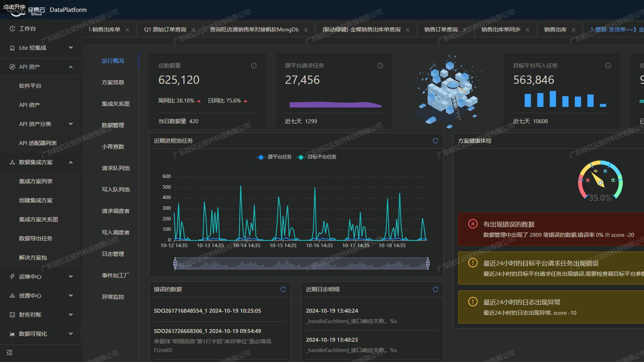Viewport: 644px width, 362px height.
Task: Expand the 数据可视化 menu
Action: tap(71, 334)
